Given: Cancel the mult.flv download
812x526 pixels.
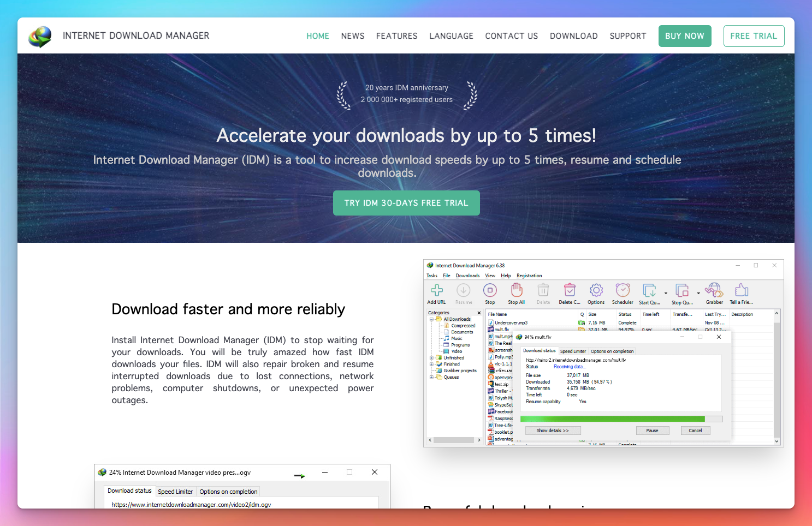Looking at the screenshot, I should click(695, 431).
